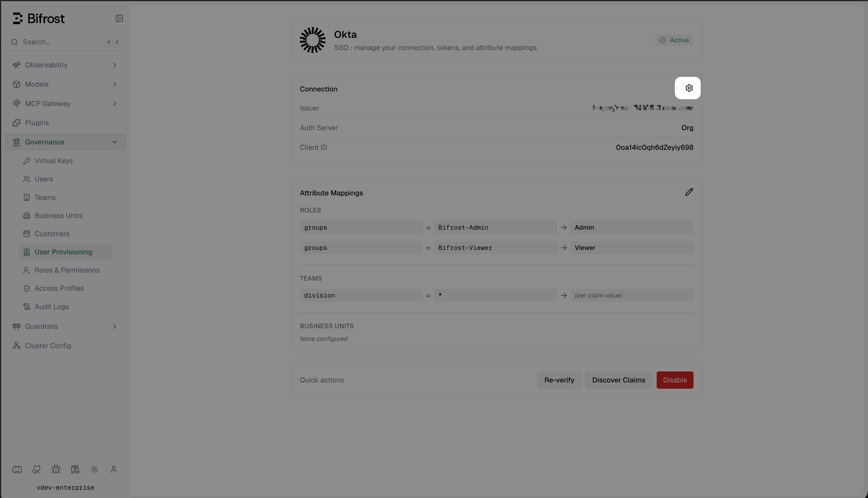The height and width of the screenshot is (498, 868).
Task: Click the Auth Server value Org
Action: [687, 127]
